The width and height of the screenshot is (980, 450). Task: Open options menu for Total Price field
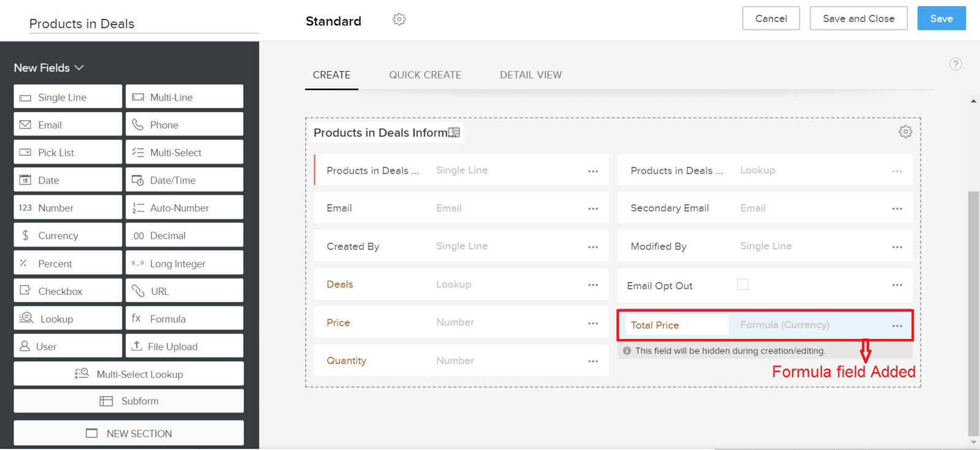pos(897,326)
